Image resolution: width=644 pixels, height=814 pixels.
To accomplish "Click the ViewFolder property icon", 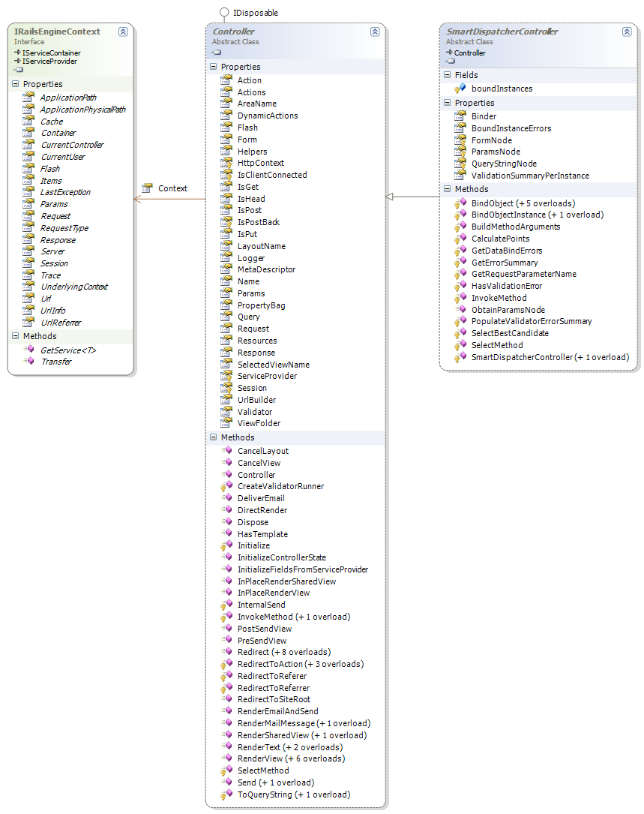I will click(226, 423).
